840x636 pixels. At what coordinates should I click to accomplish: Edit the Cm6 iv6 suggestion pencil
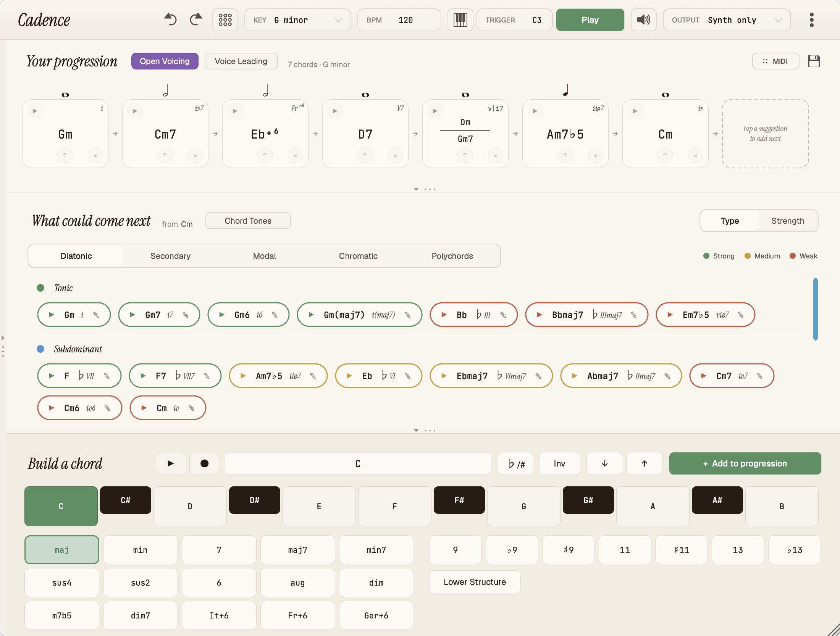pyautogui.click(x=108, y=408)
